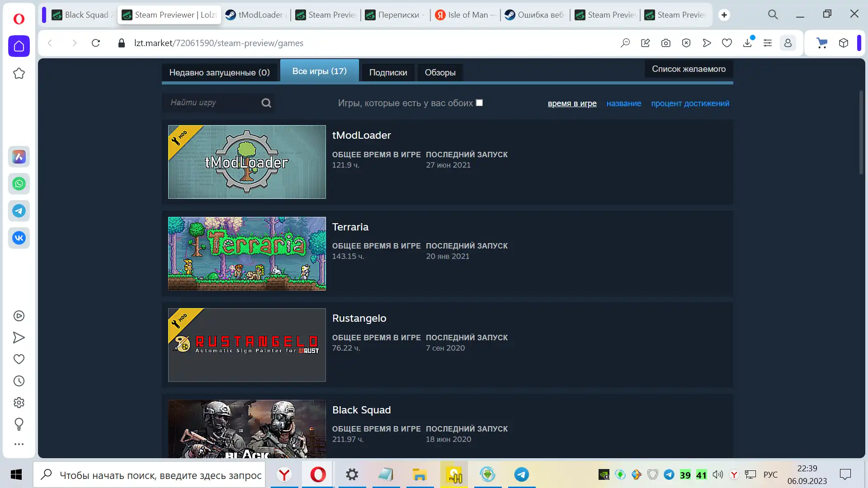This screenshot has height=488, width=868.
Task: Open My Flow arrow icon in sidebar
Action: click(x=19, y=338)
